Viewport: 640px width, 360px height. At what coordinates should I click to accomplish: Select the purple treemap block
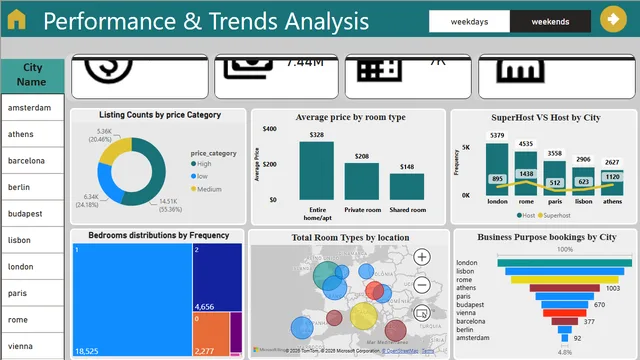click(x=236, y=332)
